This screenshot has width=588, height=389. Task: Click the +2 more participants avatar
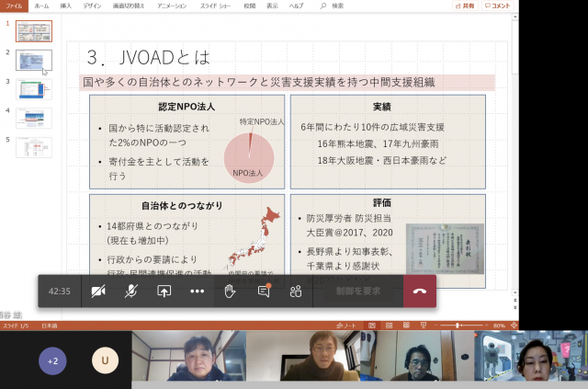52,360
